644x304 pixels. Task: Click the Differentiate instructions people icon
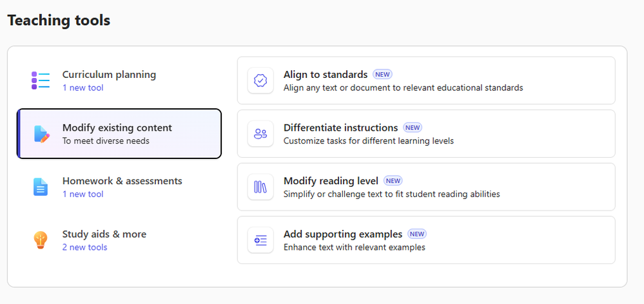(260, 134)
